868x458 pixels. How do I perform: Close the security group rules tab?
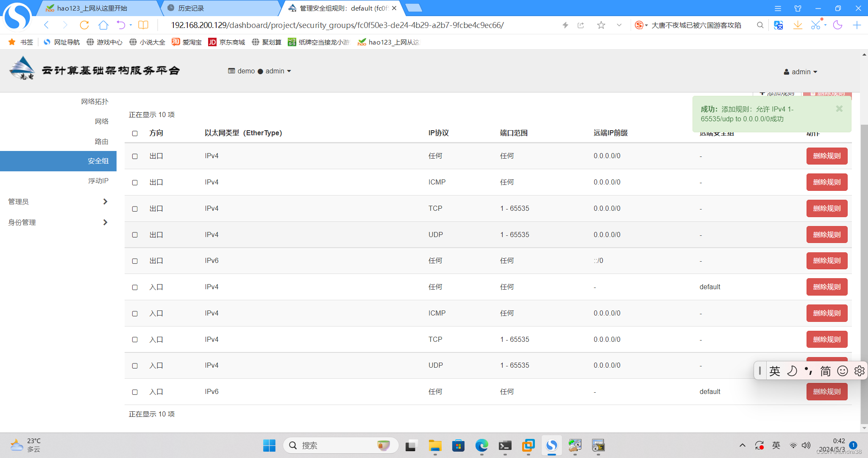[394, 8]
